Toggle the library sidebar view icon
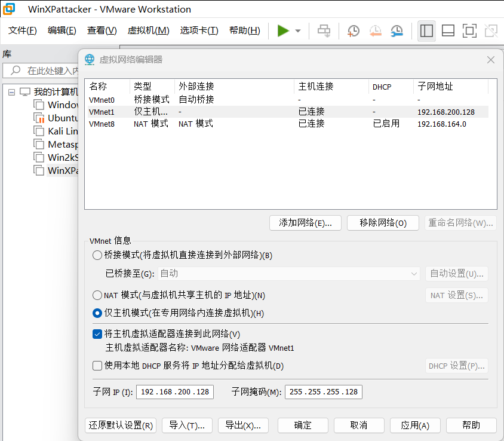The height and width of the screenshot is (441, 504). 426,31
